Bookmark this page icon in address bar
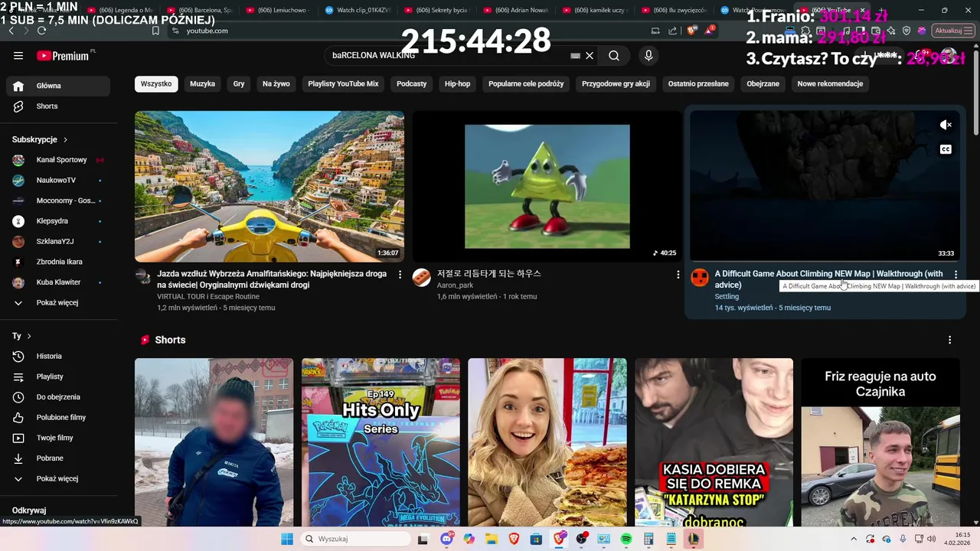This screenshot has width=980, height=551. click(x=155, y=31)
